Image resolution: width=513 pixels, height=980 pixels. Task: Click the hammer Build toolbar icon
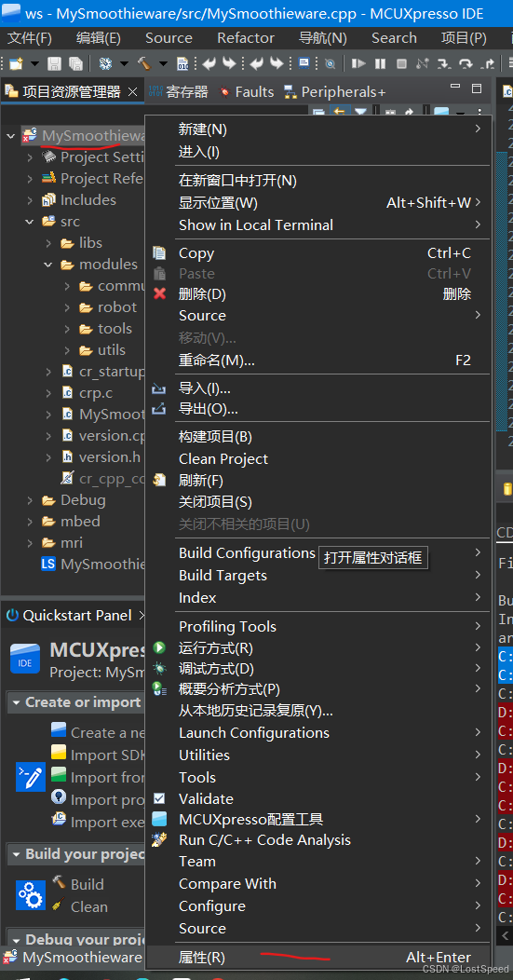[x=144, y=63]
